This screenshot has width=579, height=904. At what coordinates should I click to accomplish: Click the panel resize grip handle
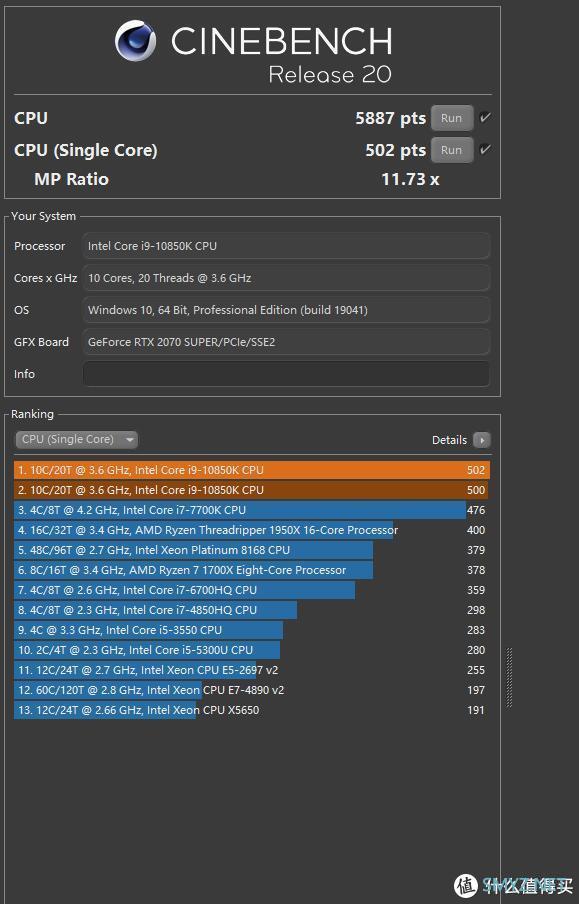point(509,677)
